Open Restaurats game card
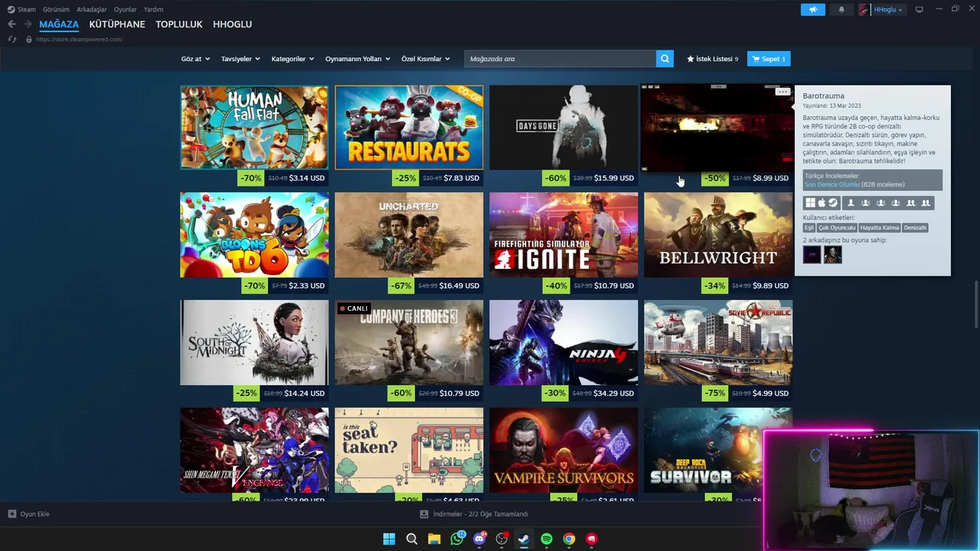 click(409, 127)
